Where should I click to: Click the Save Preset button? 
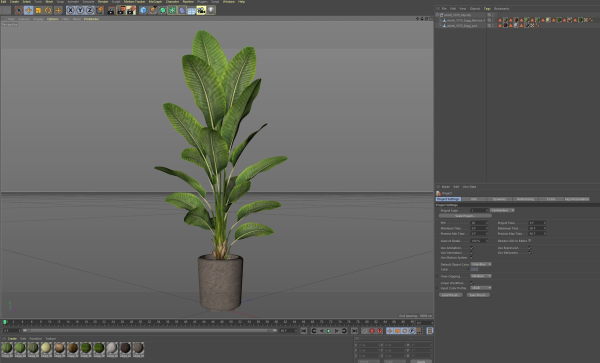tap(478, 295)
